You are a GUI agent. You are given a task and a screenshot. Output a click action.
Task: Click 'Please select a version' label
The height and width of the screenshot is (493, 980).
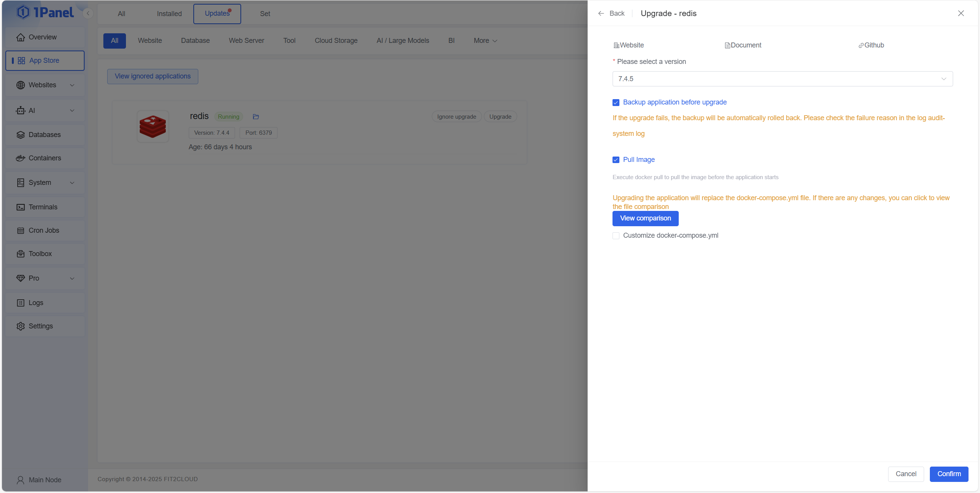click(652, 62)
